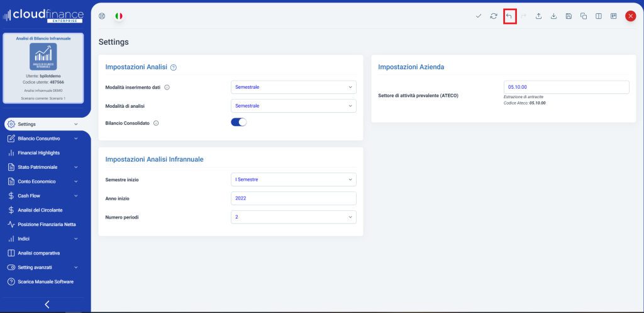
Task: Toggle the Bilancio Consolidato switch
Action: [x=238, y=122]
